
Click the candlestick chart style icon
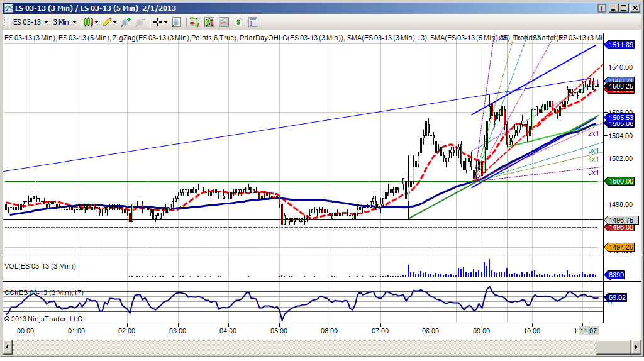tap(88, 22)
